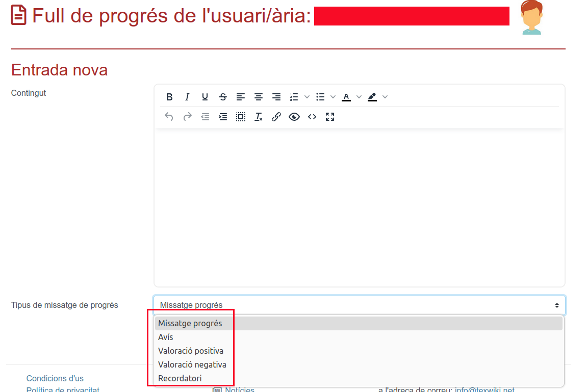This screenshot has height=392, width=587.
Task: Undo the last edit
Action: tap(169, 117)
